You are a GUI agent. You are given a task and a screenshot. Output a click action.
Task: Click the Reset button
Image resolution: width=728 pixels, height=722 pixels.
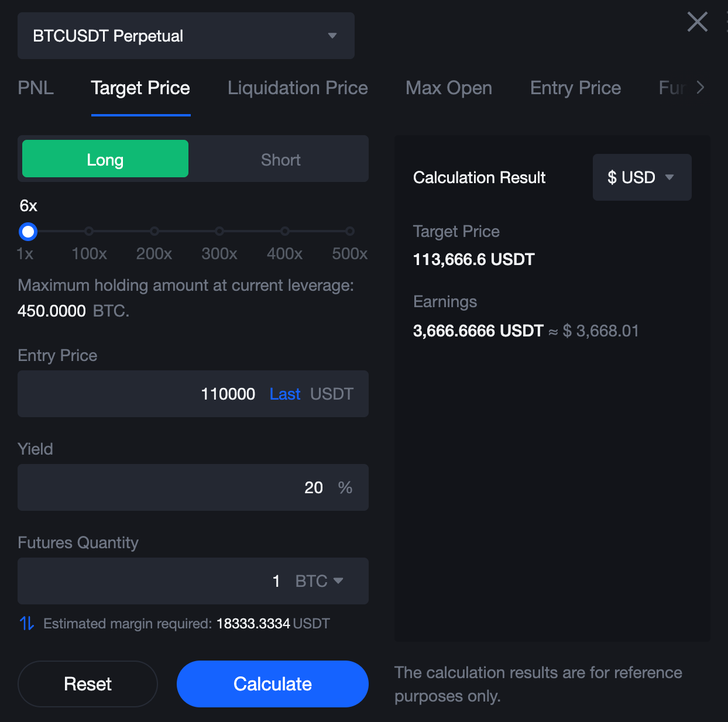click(88, 683)
